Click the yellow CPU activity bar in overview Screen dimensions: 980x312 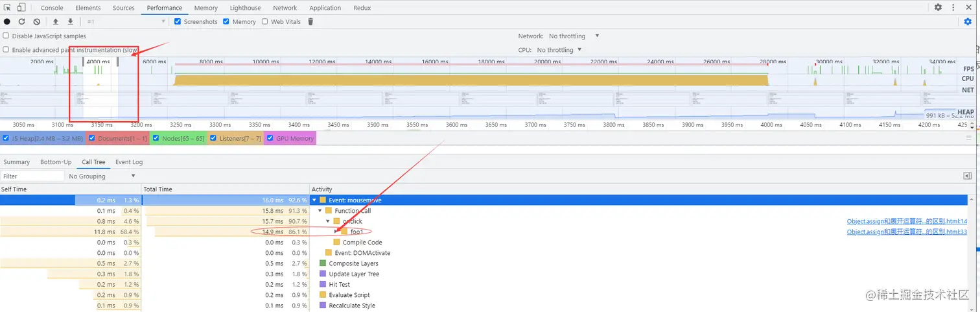click(471, 80)
